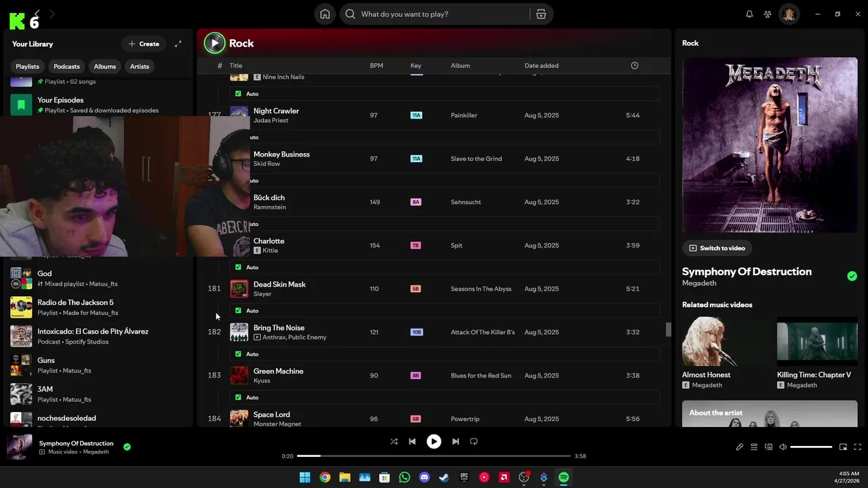Sort by duration clock icon

(635, 66)
